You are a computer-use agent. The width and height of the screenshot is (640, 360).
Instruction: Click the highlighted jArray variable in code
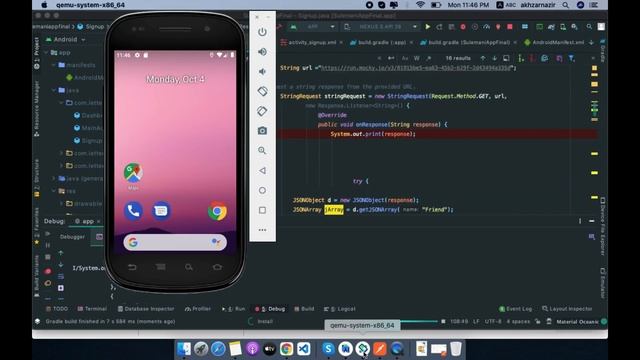click(x=334, y=210)
